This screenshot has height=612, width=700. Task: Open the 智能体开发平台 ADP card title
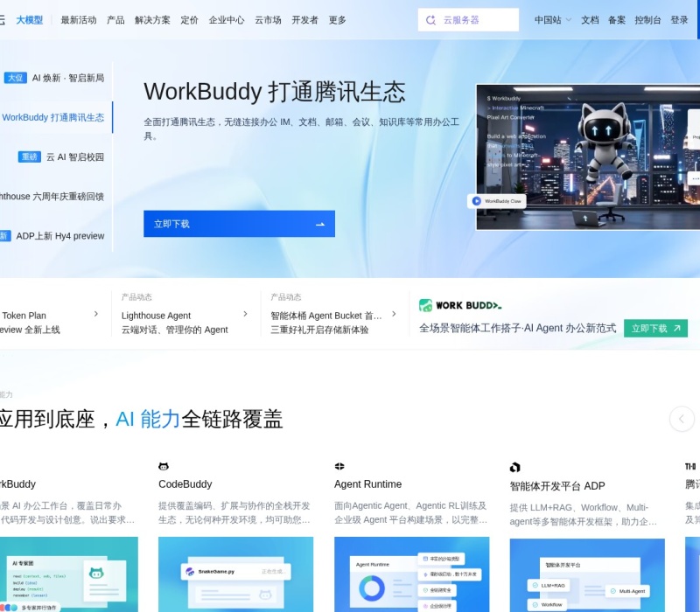click(x=557, y=486)
